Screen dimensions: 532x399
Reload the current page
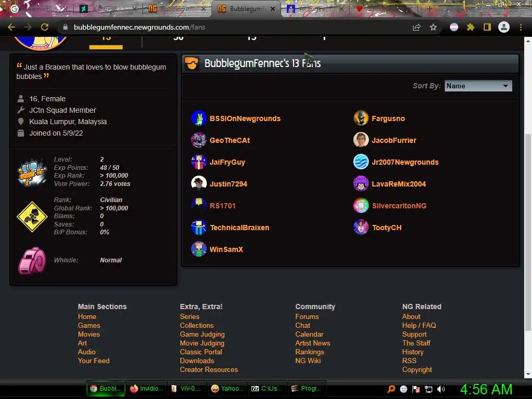tap(45, 27)
